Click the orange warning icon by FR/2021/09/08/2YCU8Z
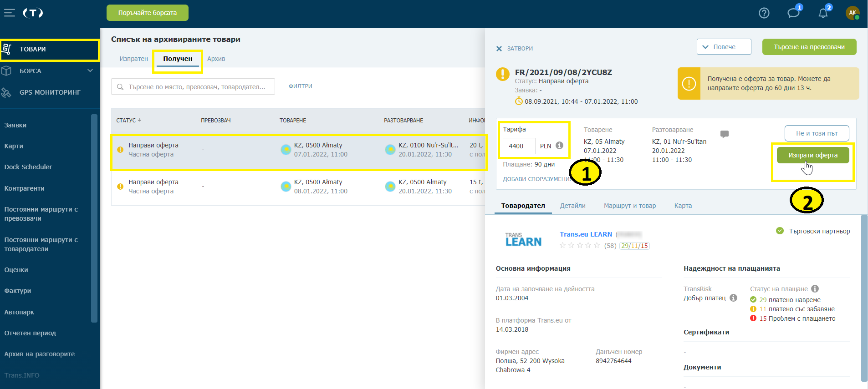This screenshot has height=389, width=868. [x=503, y=74]
